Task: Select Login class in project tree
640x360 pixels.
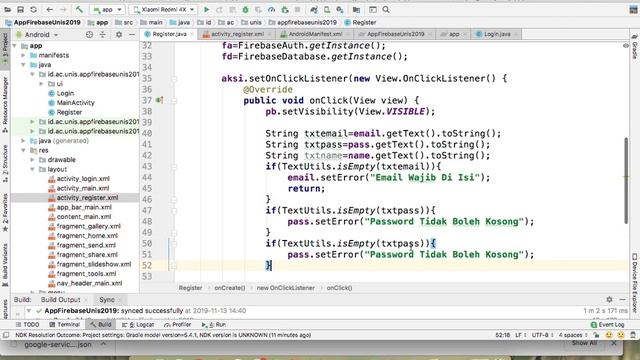Action: [x=65, y=93]
